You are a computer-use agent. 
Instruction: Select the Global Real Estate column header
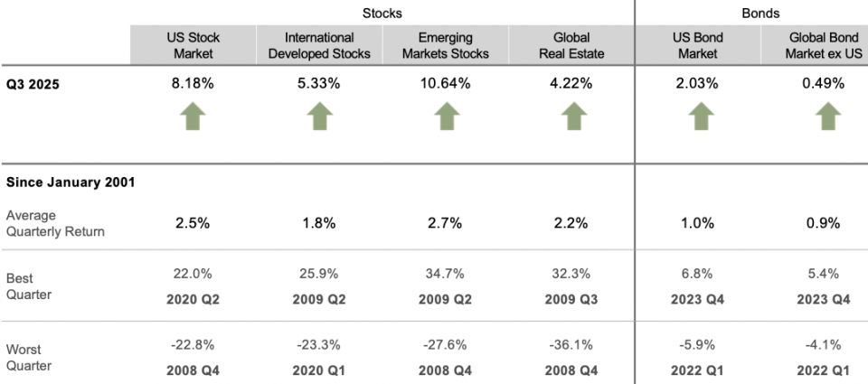click(571, 45)
